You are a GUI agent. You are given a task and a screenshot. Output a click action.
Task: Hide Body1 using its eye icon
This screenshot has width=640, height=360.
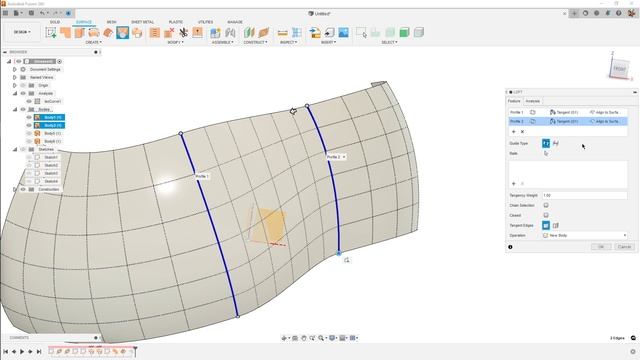coord(29,117)
